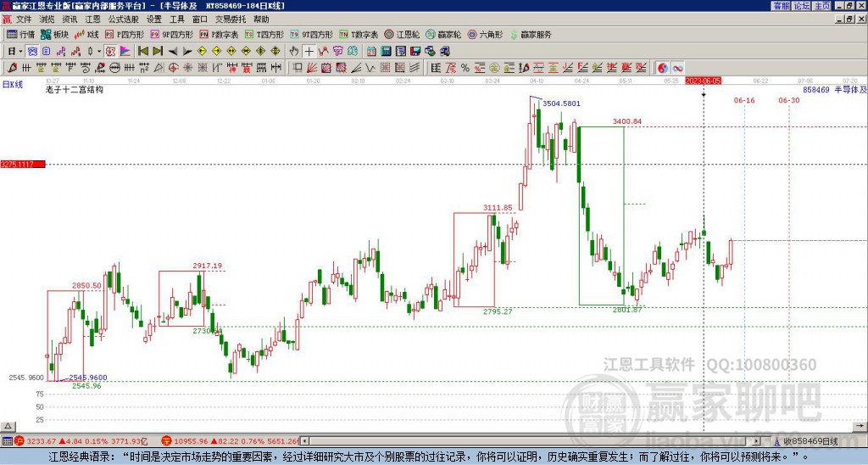Click the red floppy save icon
868x465 pixels.
[x=415, y=51]
